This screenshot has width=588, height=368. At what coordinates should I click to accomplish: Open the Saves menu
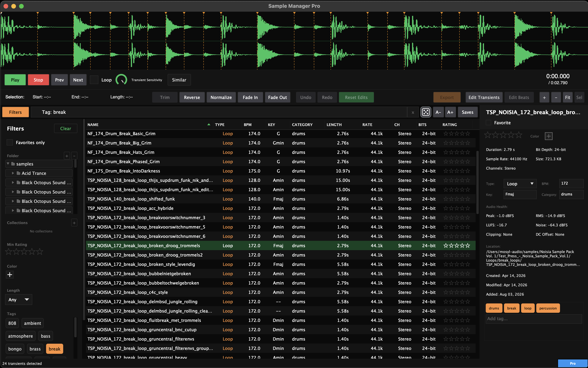click(468, 112)
